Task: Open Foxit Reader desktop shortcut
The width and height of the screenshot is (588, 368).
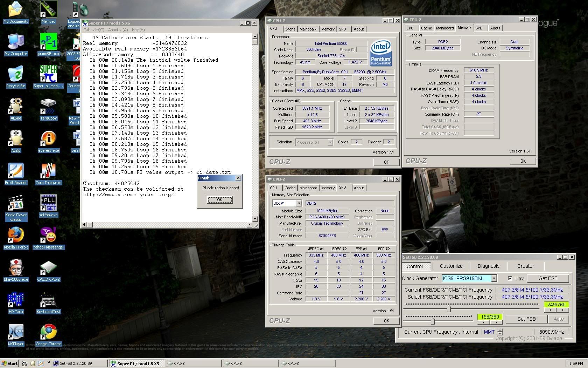Action: pyautogui.click(x=16, y=174)
